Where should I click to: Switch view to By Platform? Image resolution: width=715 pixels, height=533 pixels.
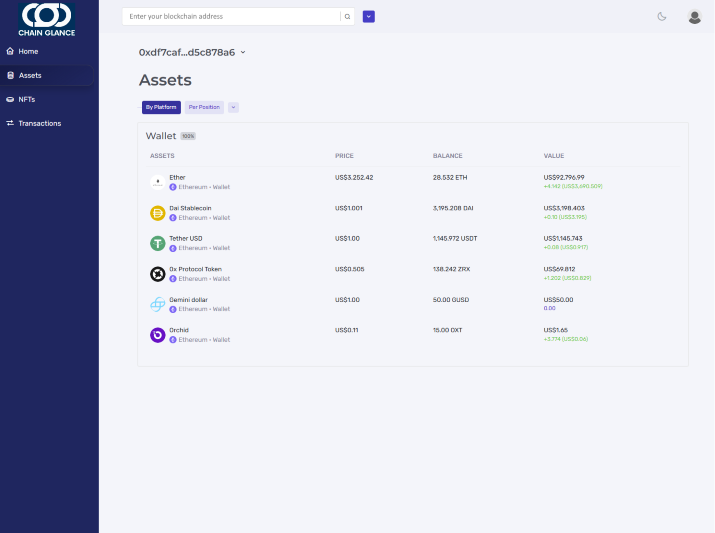coord(161,107)
